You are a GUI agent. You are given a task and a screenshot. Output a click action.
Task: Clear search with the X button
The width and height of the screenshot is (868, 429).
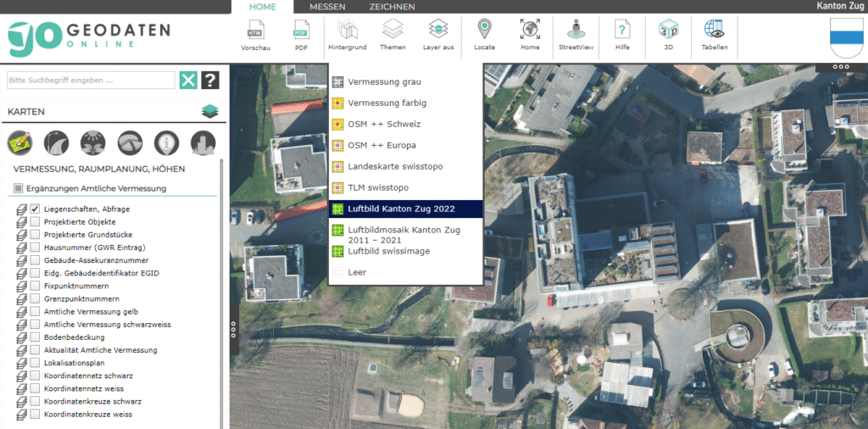pos(188,81)
